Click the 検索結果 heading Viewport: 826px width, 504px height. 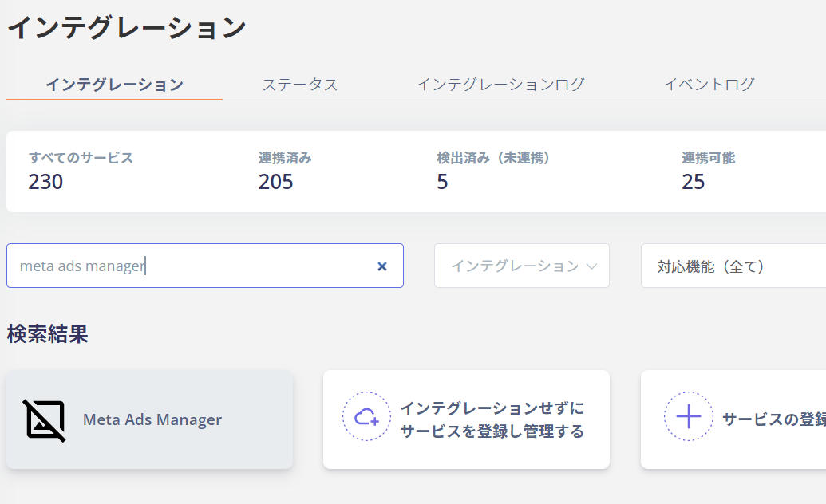tap(47, 334)
